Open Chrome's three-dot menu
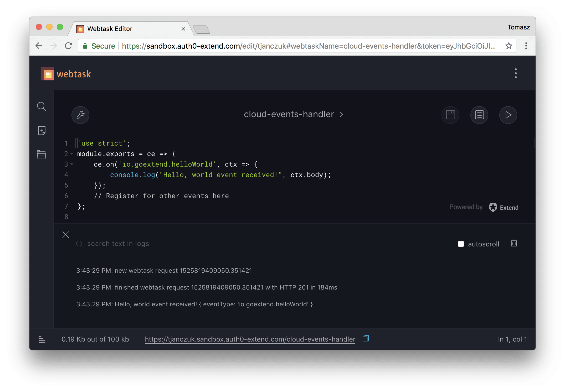Viewport: 565px width, 392px height. (x=526, y=46)
